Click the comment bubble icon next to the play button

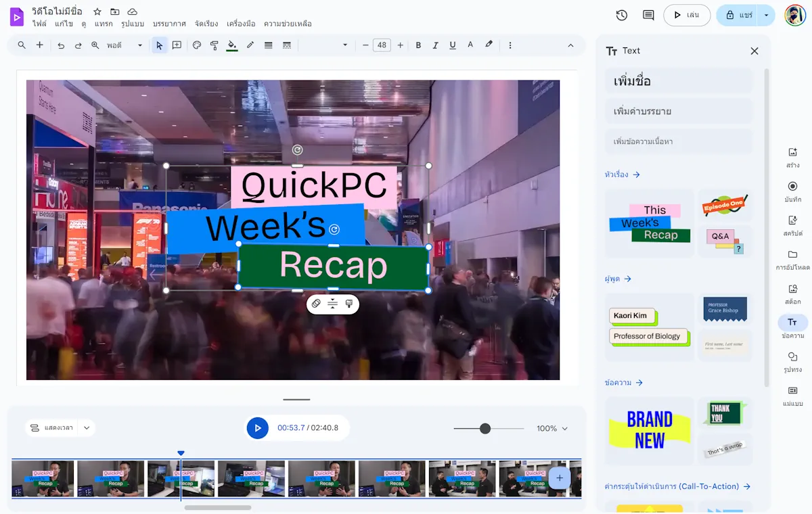click(x=647, y=15)
